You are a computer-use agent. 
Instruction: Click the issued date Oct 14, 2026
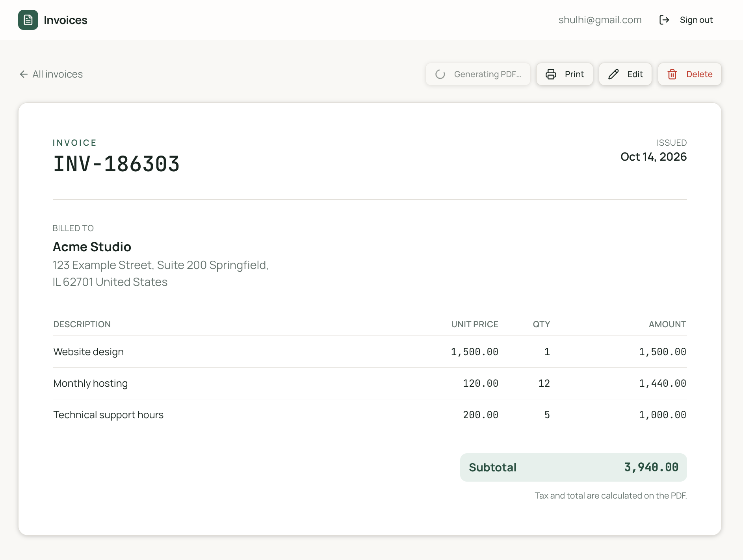tap(654, 157)
